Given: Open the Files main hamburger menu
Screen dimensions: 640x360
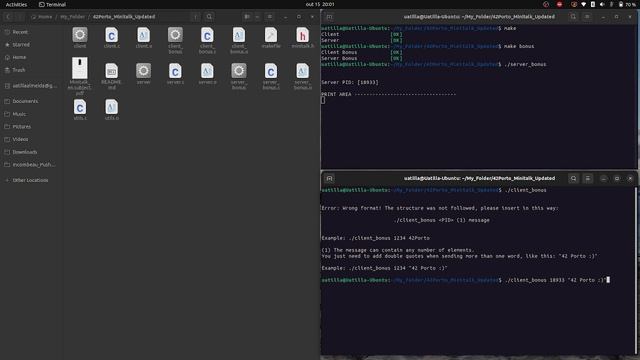Looking at the screenshot, I should pyautogui.click(x=270, y=17).
